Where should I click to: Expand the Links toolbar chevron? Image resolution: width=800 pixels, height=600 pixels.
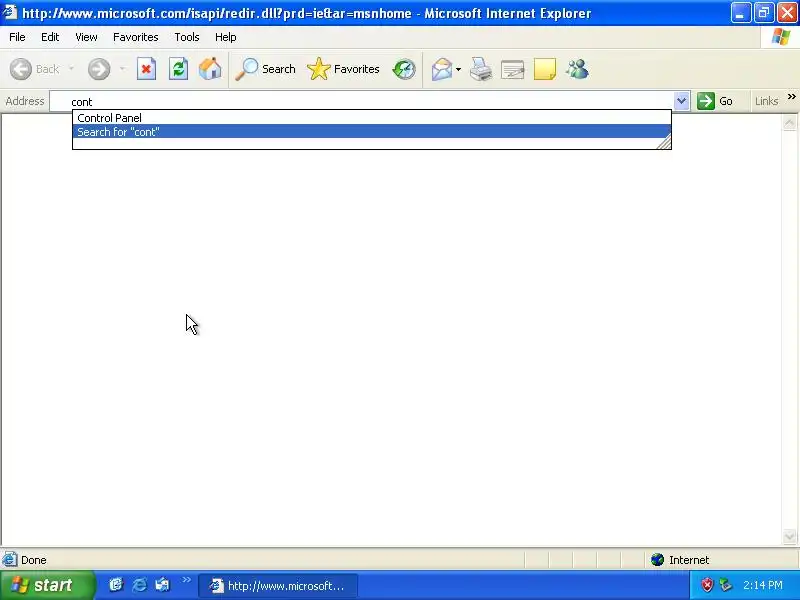pyautogui.click(x=791, y=96)
